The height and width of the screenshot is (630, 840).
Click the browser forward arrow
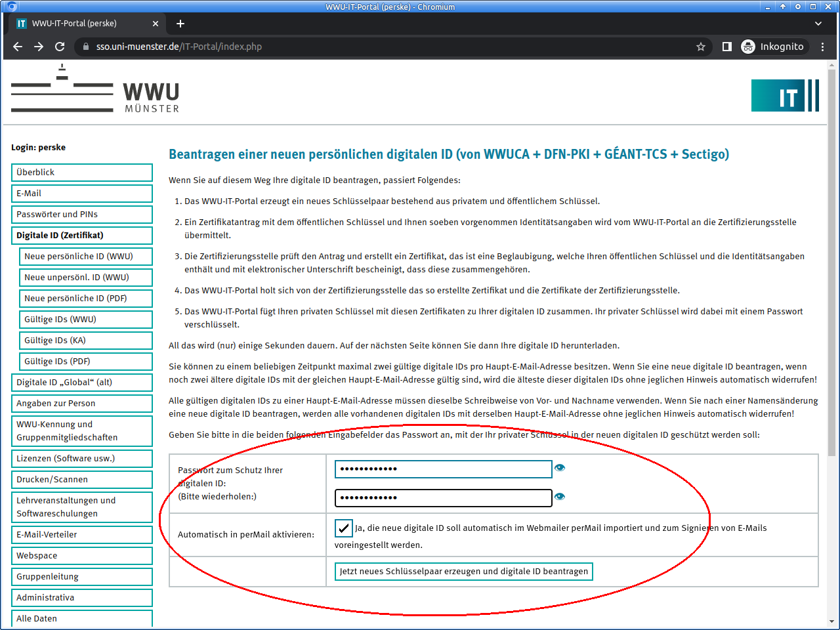[x=39, y=47]
